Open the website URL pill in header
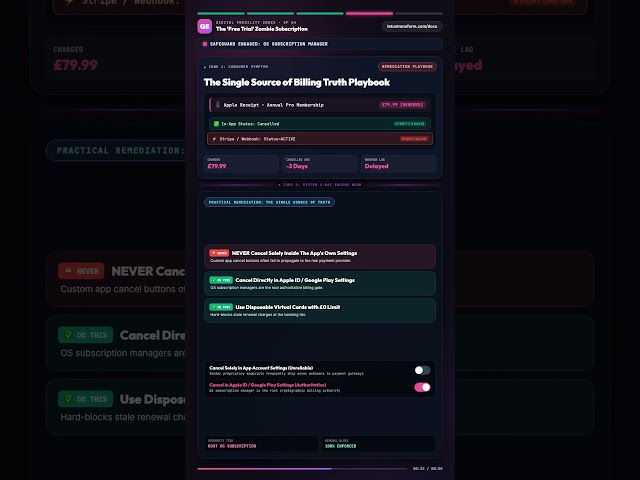The width and height of the screenshot is (640, 480). (x=412, y=26)
